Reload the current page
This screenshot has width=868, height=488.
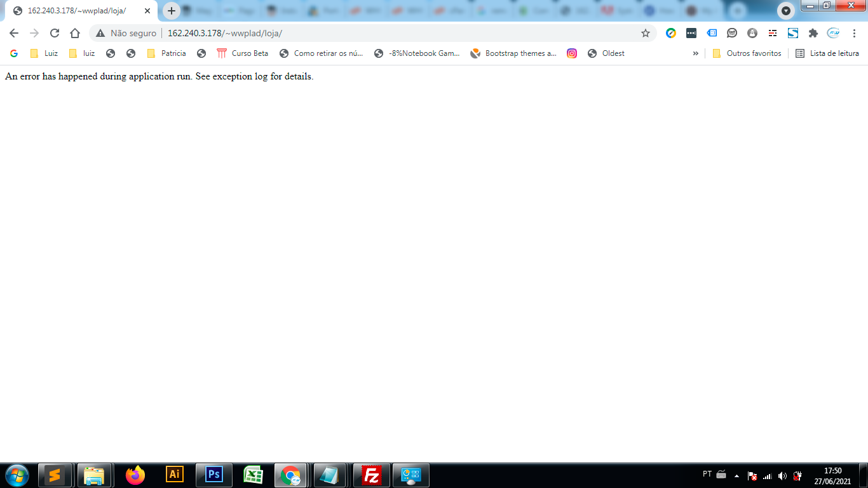[x=55, y=33]
